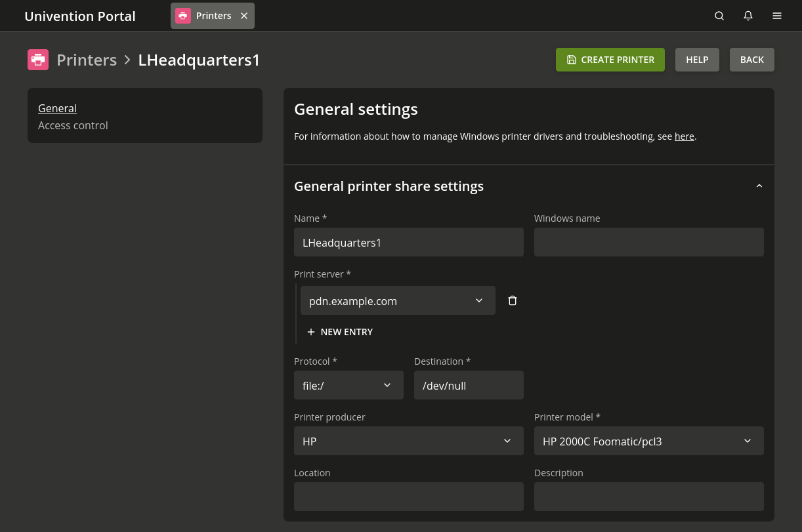The width and height of the screenshot is (802, 532).
Task: Delete the pdn.example.com print server entry
Action: [x=513, y=300]
